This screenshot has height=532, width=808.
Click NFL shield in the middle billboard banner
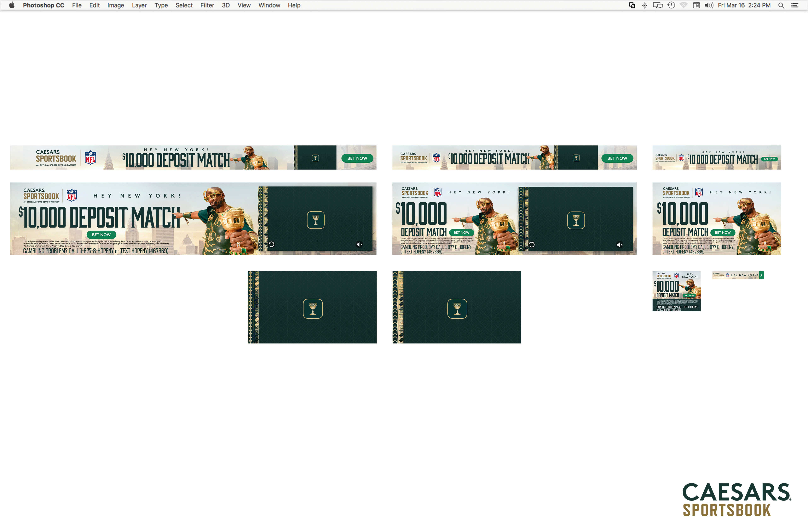438,192
